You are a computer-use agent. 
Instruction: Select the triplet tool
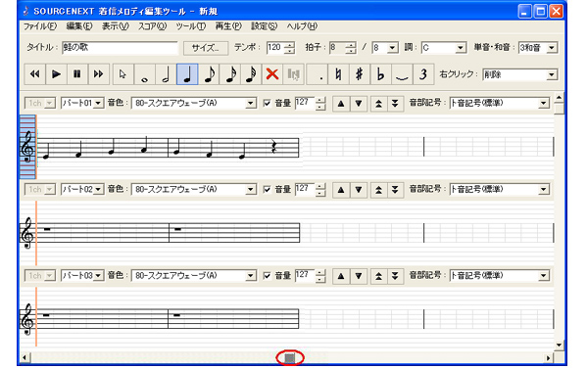423,74
